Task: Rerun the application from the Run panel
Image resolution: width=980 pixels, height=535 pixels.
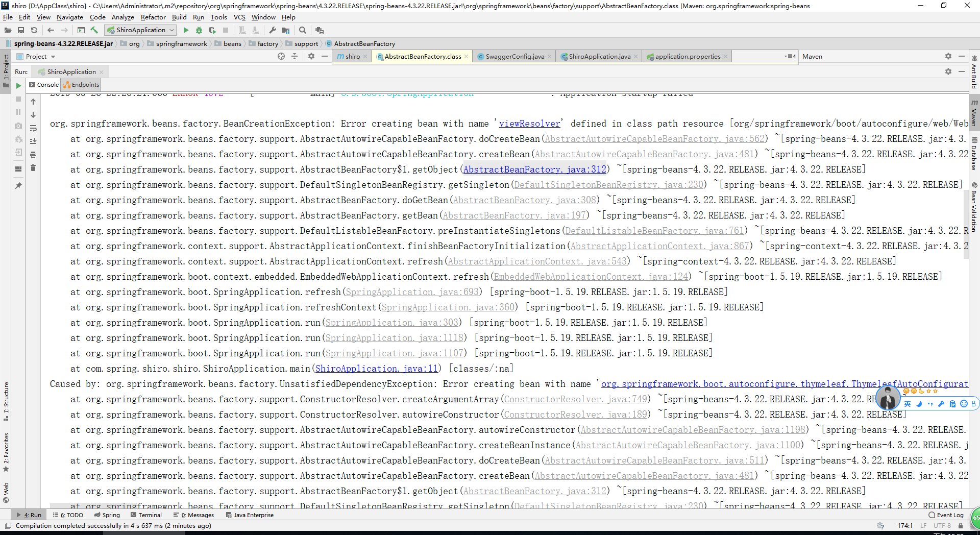Action: pos(18,85)
